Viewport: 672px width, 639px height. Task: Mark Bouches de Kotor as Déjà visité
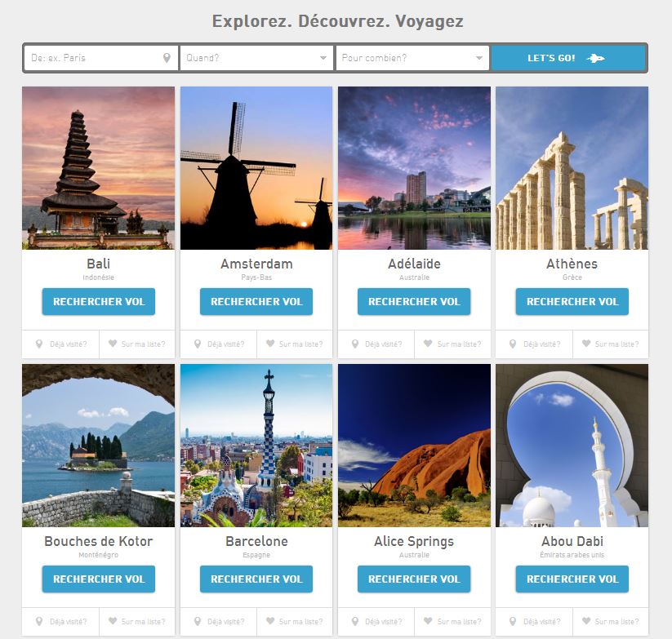(61, 621)
